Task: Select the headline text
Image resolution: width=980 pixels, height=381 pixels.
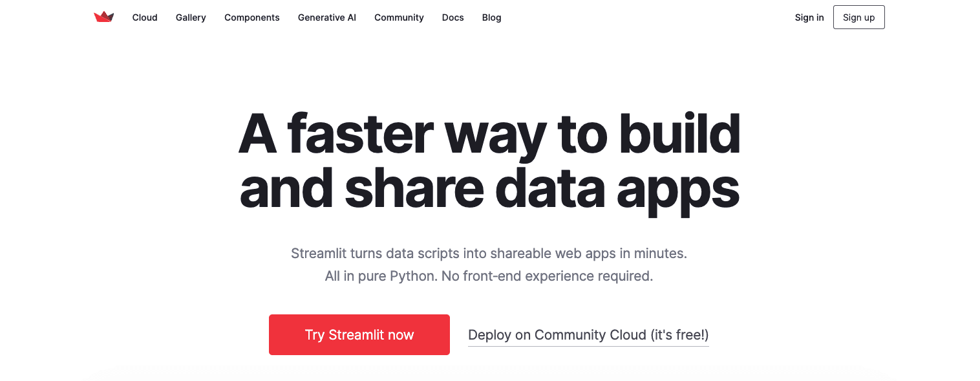Action: click(x=489, y=160)
